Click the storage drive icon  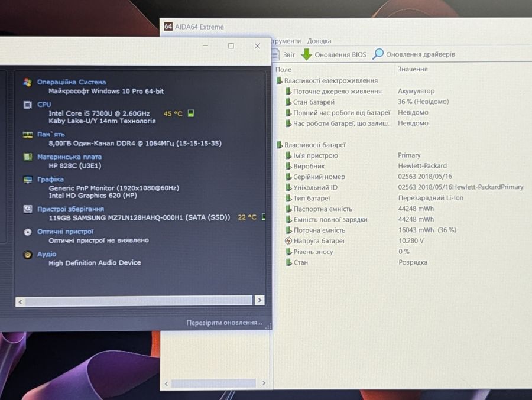coord(27,209)
